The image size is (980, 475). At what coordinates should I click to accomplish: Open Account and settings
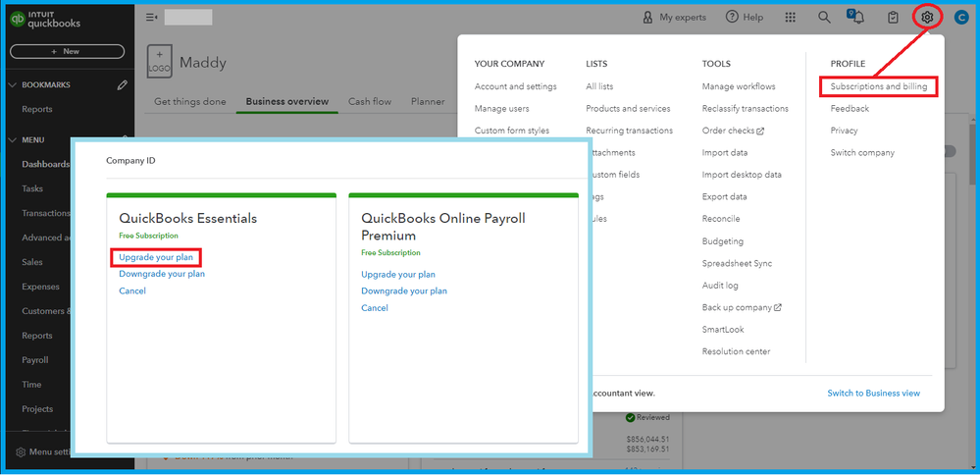tap(516, 86)
